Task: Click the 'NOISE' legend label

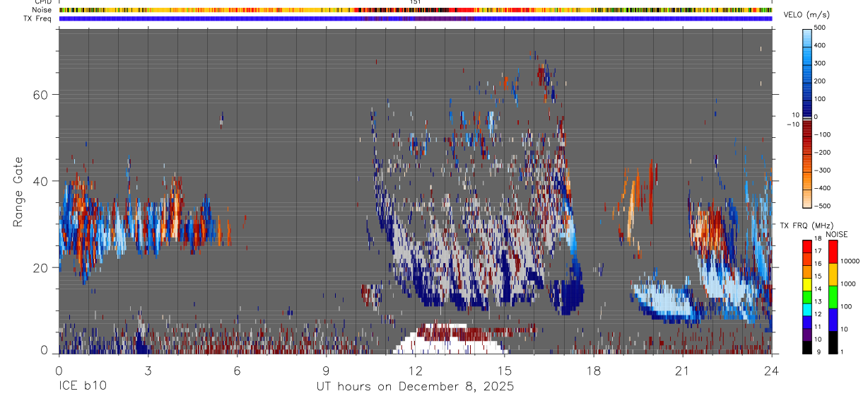Action: (836, 234)
